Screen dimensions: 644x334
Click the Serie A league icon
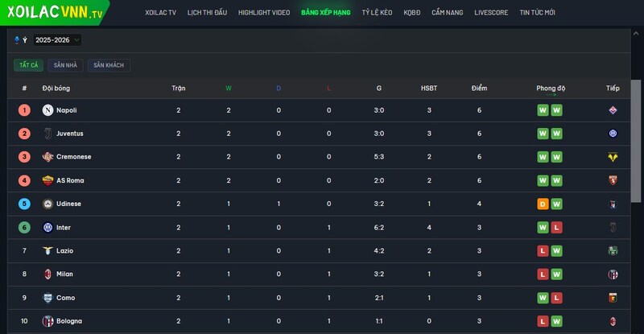coord(17,40)
